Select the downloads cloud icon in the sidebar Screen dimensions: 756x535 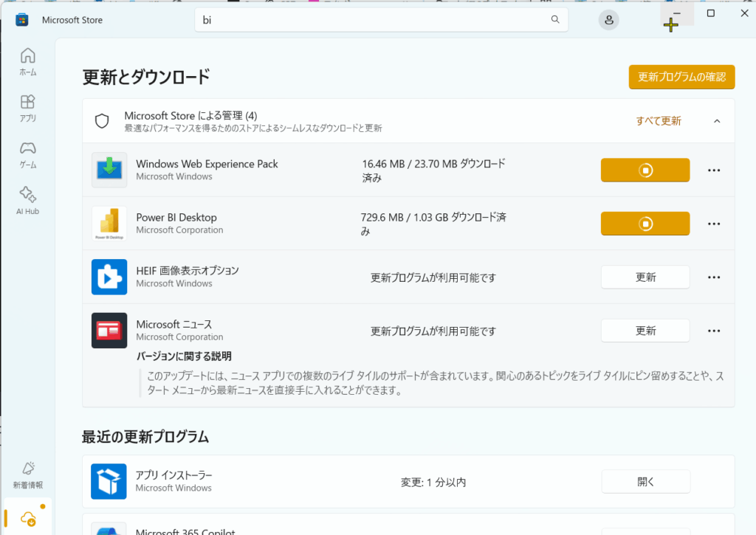(28, 519)
